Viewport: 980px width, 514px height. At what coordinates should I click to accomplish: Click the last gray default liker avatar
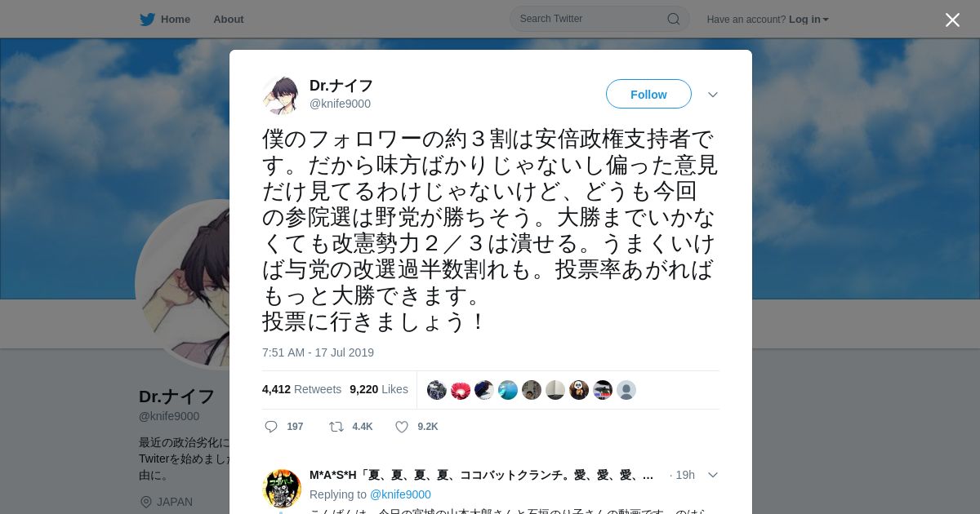click(x=626, y=390)
